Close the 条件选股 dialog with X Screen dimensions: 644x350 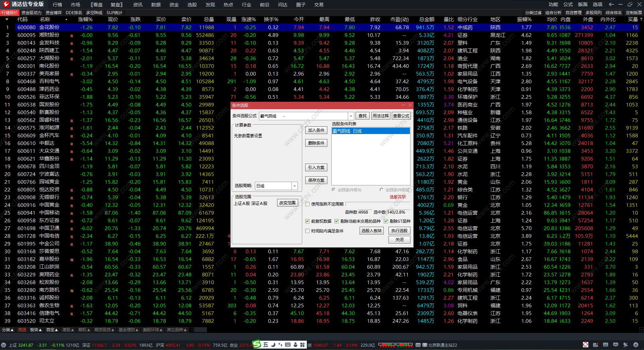[410, 105]
